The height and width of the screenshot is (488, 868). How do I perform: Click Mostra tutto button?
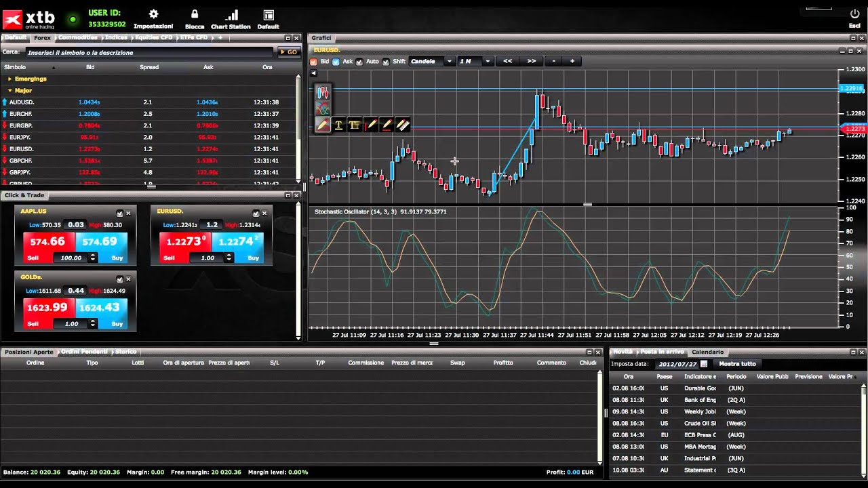pos(738,364)
